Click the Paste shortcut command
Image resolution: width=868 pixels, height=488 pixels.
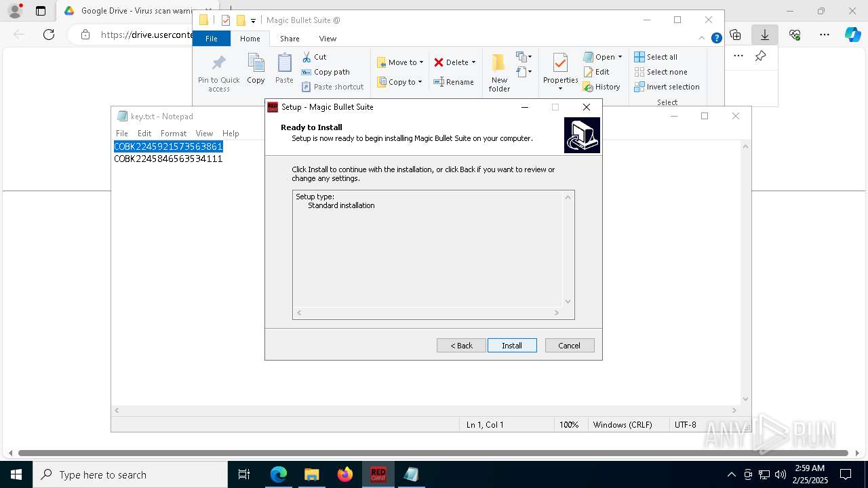tap(332, 87)
